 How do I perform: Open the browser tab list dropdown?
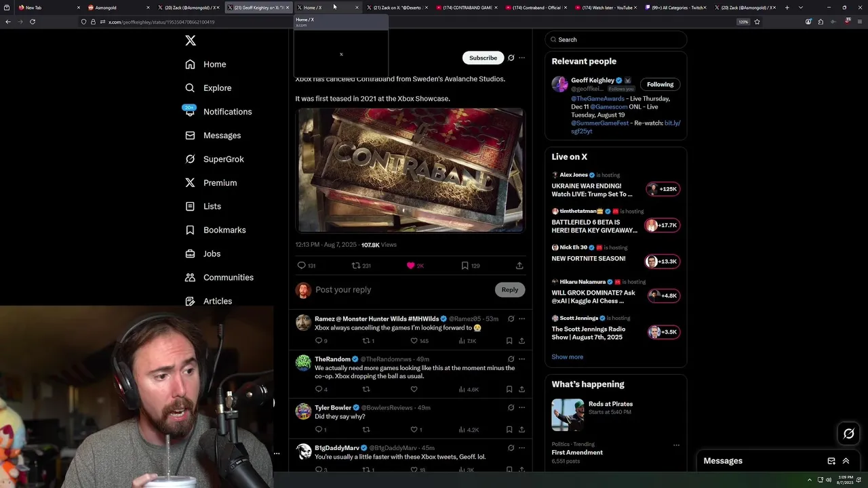tap(801, 7)
